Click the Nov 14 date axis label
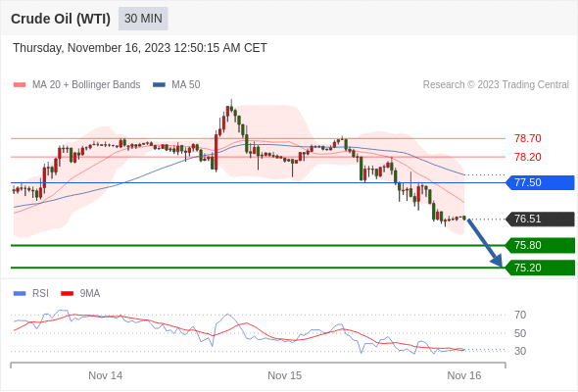Image resolution: width=578 pixels, height=392 pixels. 106,375
